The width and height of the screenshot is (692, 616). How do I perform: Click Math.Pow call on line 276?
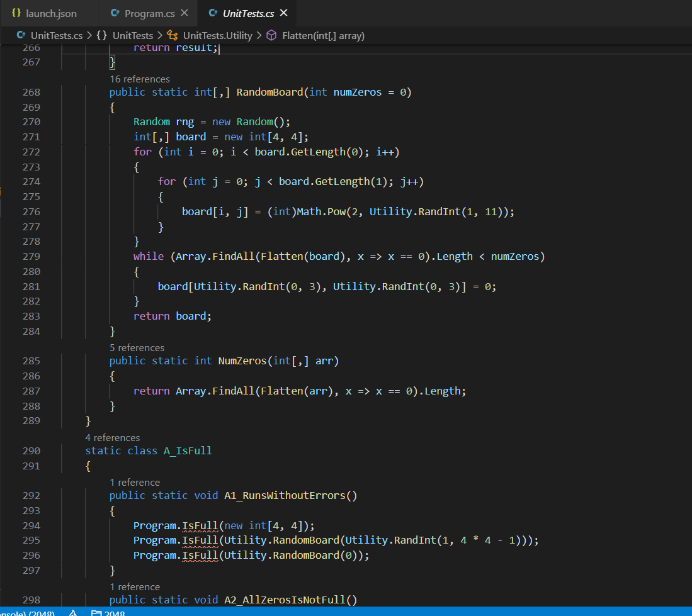click(x=321, y=211)
